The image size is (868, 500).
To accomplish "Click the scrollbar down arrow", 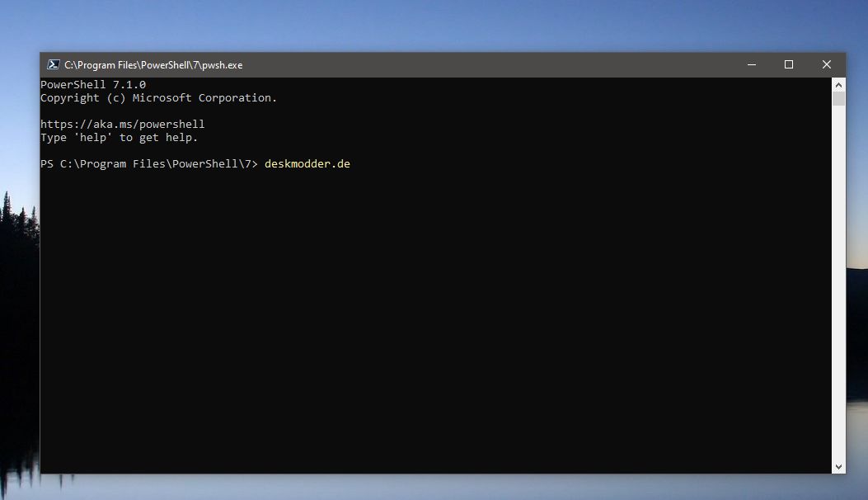I will pos(838,467).
